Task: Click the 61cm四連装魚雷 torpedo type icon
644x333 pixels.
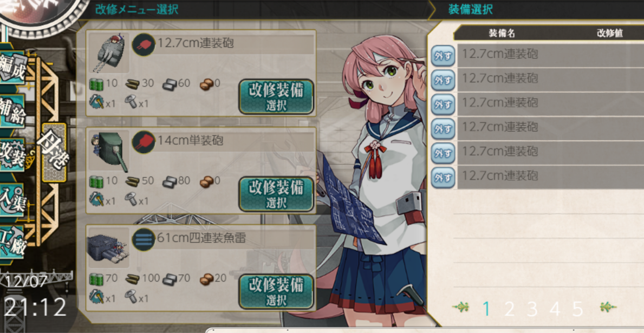Action: coord(144,240)
